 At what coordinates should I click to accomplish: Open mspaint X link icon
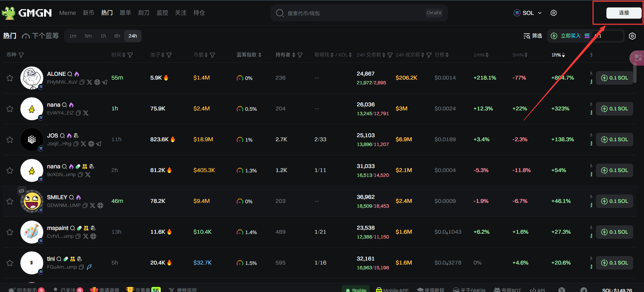[x=86, y=236]
